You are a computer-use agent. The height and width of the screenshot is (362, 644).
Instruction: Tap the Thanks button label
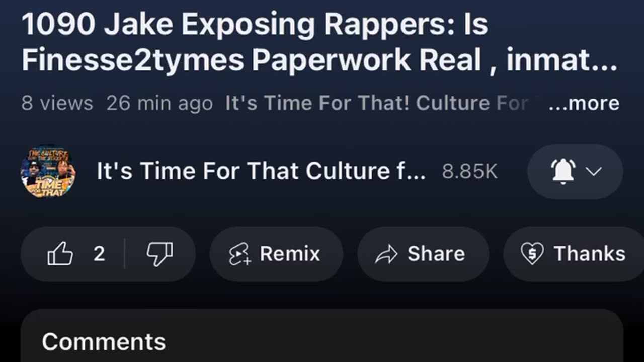coord(590,254)
